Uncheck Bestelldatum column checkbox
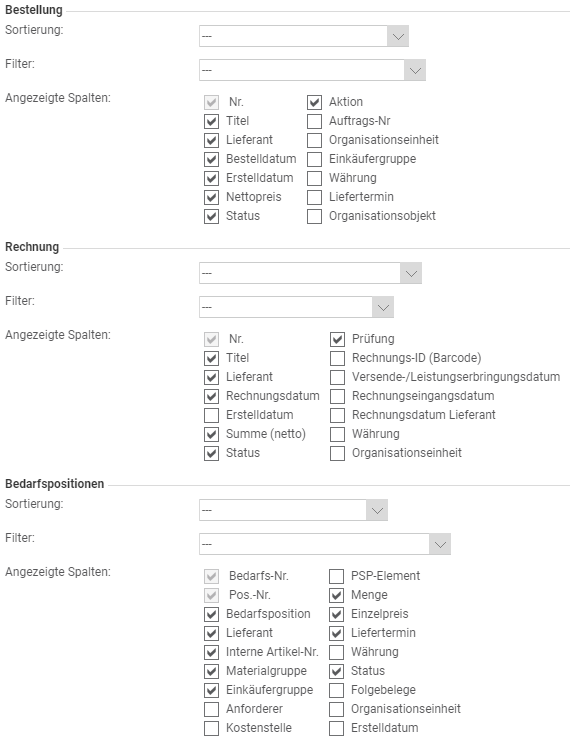 click(x=211, y=159)
